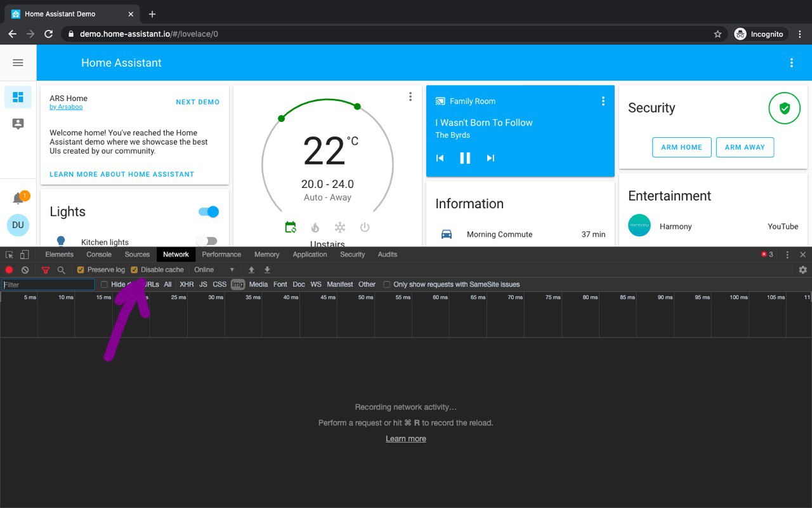Set the thermostat to heat with the flame icon
Image resolution: width=812 pixels, height=508 pixels.
(x=315, y=227)
